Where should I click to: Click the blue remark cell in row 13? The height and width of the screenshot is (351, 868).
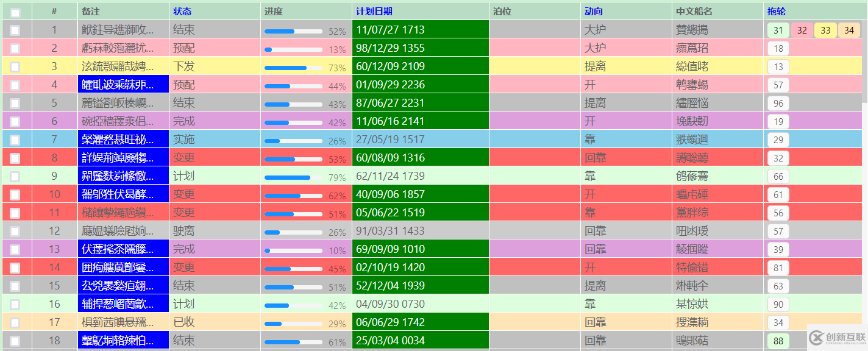tap(124, 249)
